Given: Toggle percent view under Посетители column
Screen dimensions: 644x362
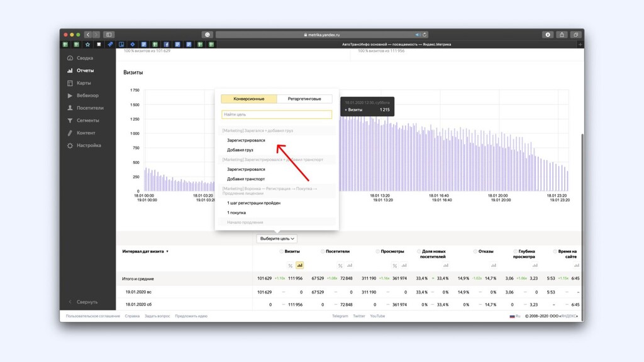Looking at the screenshot, I should click(x=340, y=266).
